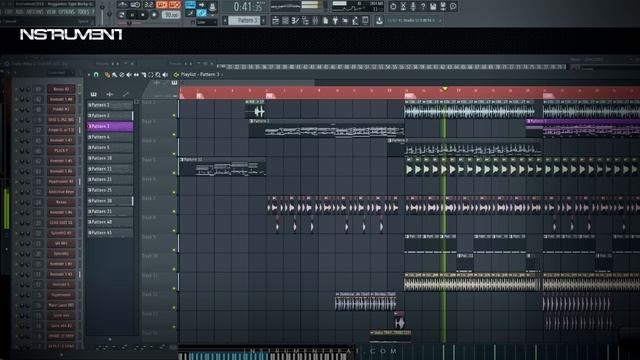Image resolution: width=640 pixels, height=360 pixels.
Task: Open the OPTIONS menu
Action: tap(66, 12)
